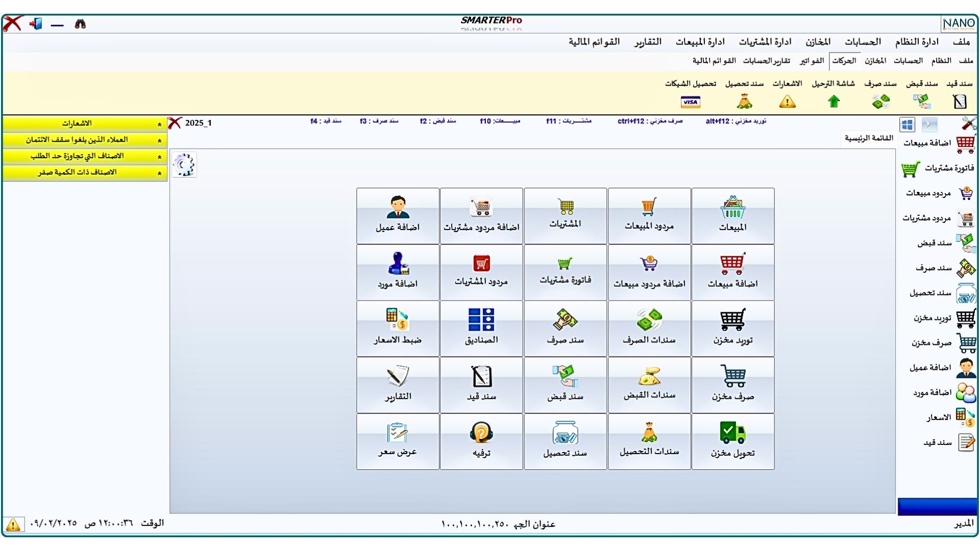This screenshot has width=980, height=551.
Task: Click اضافة مبيعات in right sidebar
Action: point(939,143)
